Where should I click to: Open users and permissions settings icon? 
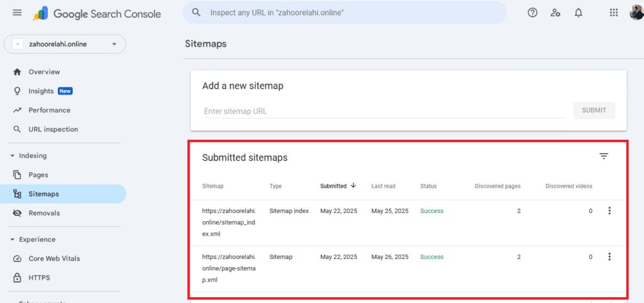[555, 13]
